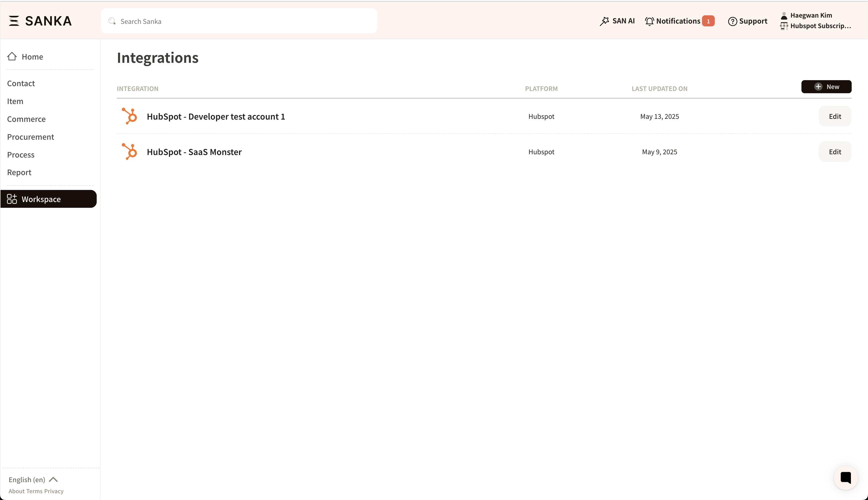Viewport: 868px width, 500px height.
Task: Click the Integrations page heading
Action: click(x=157, y=58)
